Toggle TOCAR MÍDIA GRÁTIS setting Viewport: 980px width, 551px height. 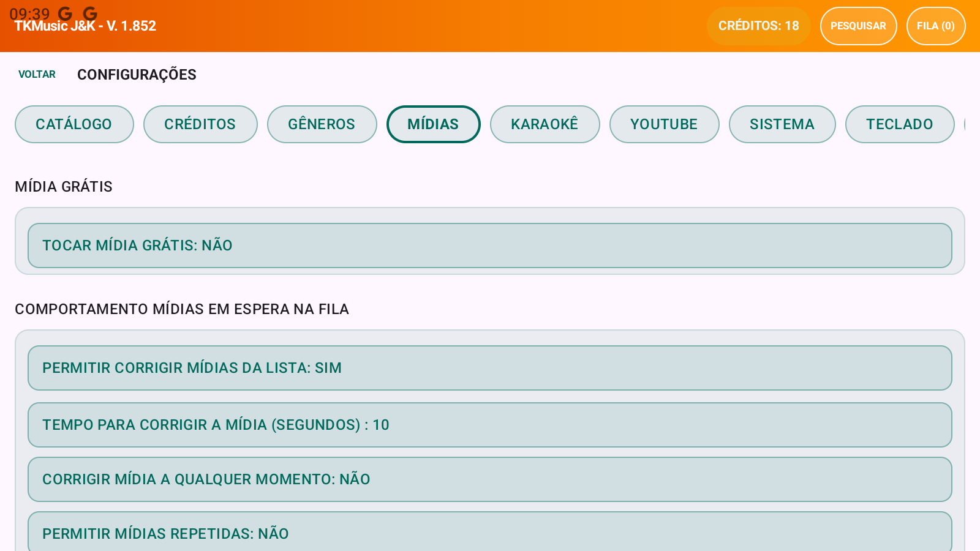pos(490,246)
